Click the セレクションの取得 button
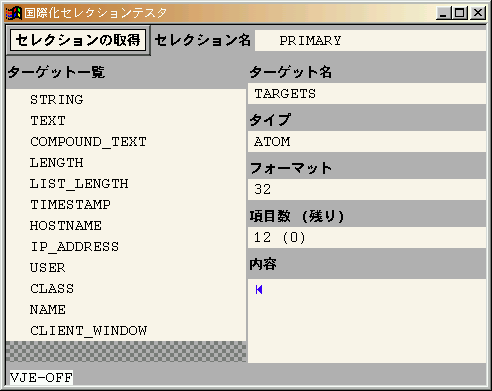 (x=78, y=40)
